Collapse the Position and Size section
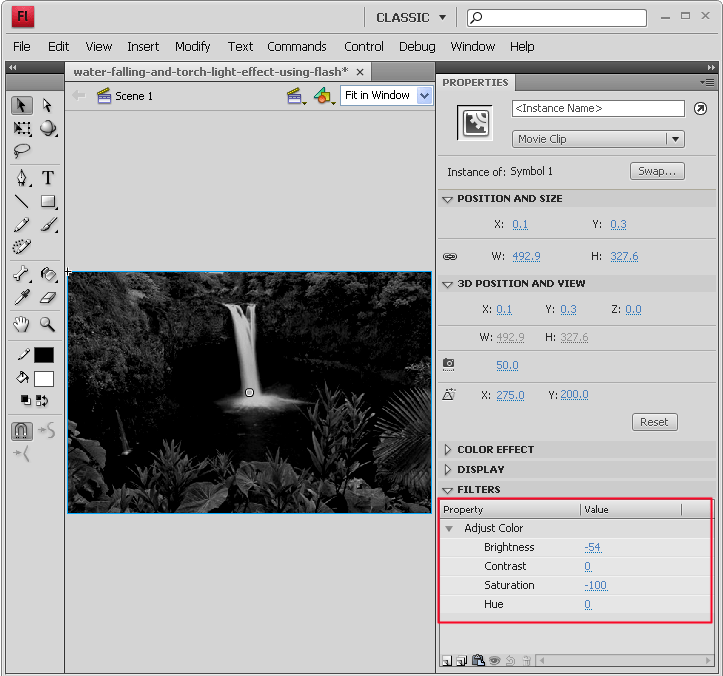Viewport: 723px width, 676px height. (x=447, y=199)
